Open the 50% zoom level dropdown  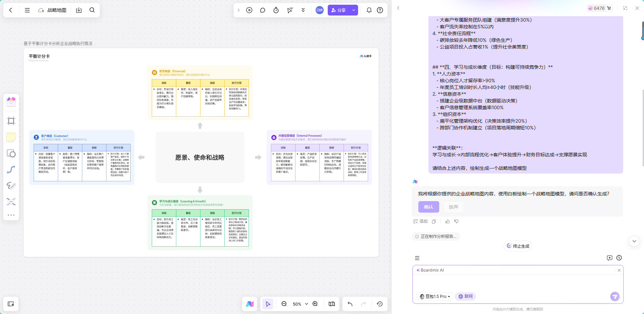pyautogui.click(x=300, y=304)
